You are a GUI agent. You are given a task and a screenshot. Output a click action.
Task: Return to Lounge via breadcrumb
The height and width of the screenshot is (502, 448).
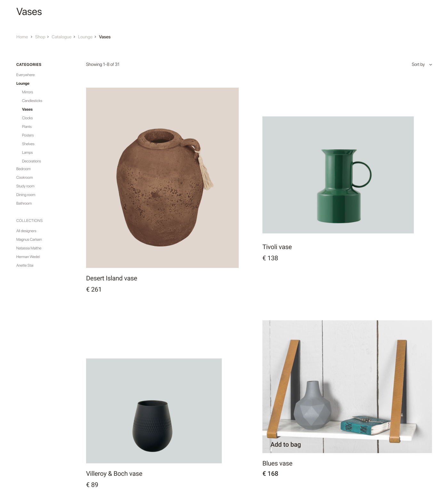[85, 37]
